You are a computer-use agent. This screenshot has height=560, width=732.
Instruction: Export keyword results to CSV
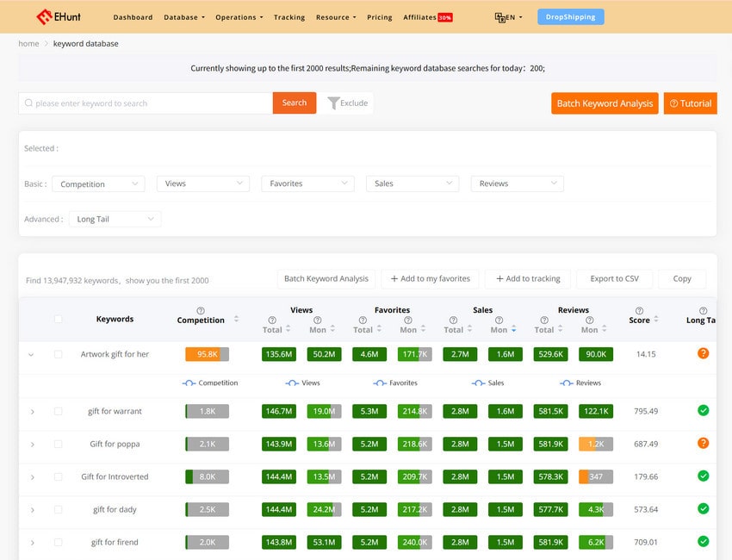click(613, 278)
